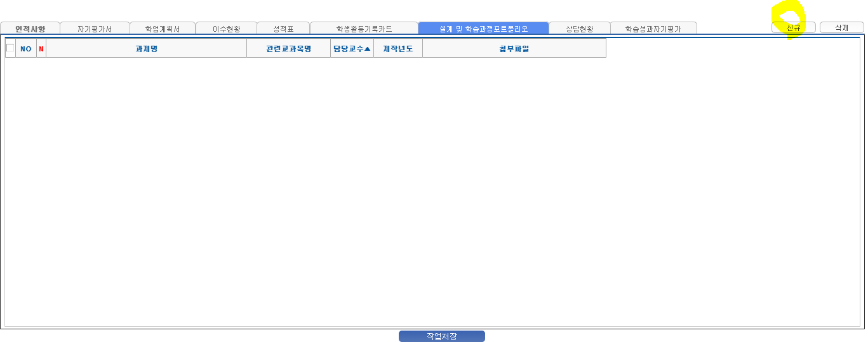Switch to the 자기평가서 tab

click(x=95, y=29)
